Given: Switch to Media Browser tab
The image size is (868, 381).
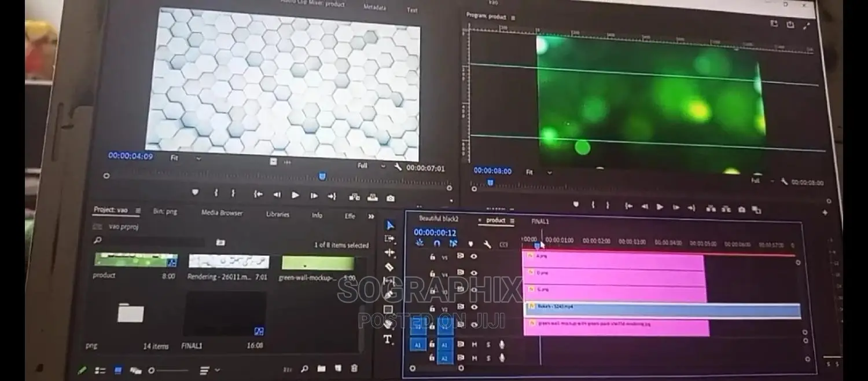Looking at the screenshot, I should (x=222, y=213).
